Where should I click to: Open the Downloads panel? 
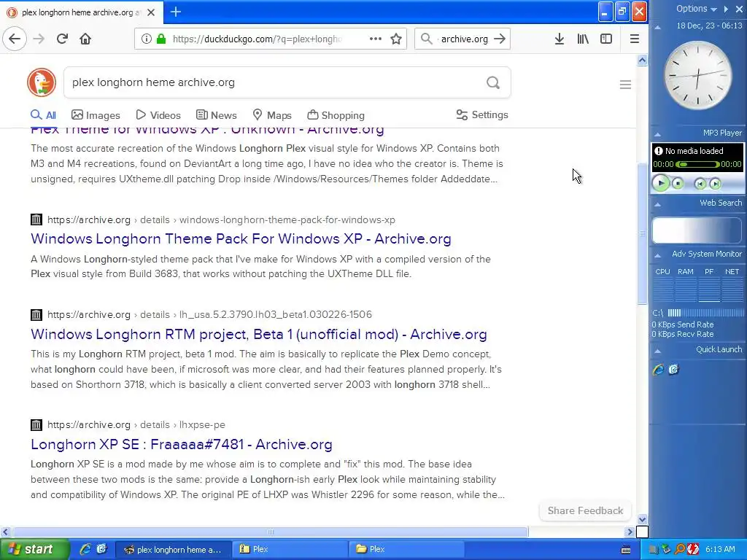pyautogui.click(x=560, y=39)
